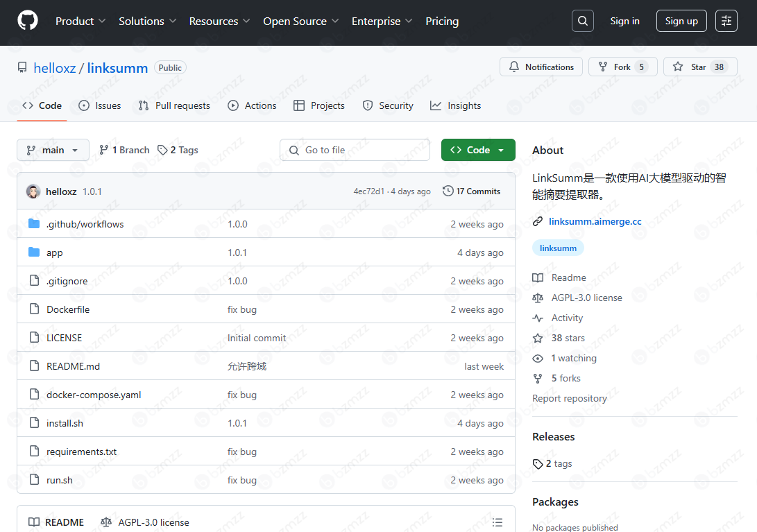Switch to the Security tab
This screenshot has width=757, height=532.
tap(388, 105)
